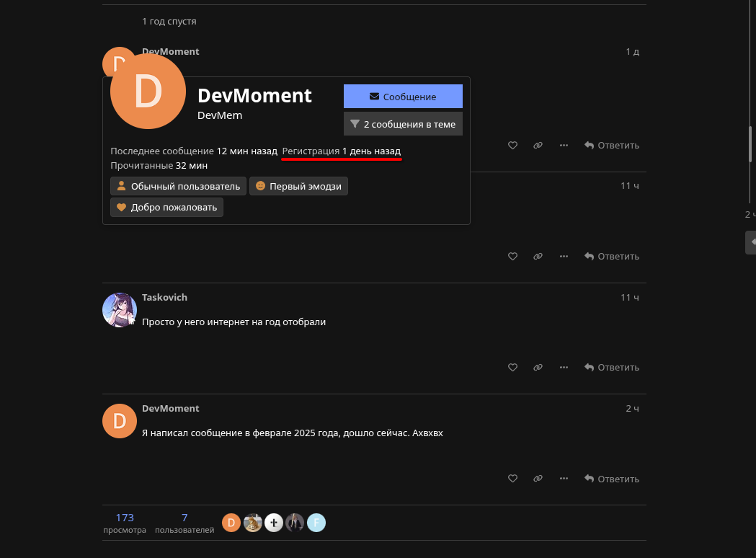
Task: Click link icon on DevMoment's last post
Action: coord(538,479)
